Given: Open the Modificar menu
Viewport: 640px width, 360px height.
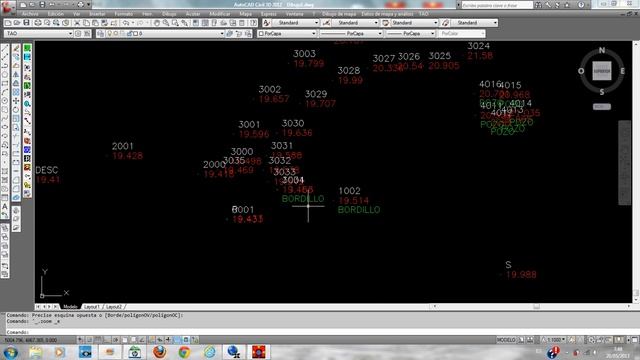Looking at the screenshot, I should click(220, 14).
